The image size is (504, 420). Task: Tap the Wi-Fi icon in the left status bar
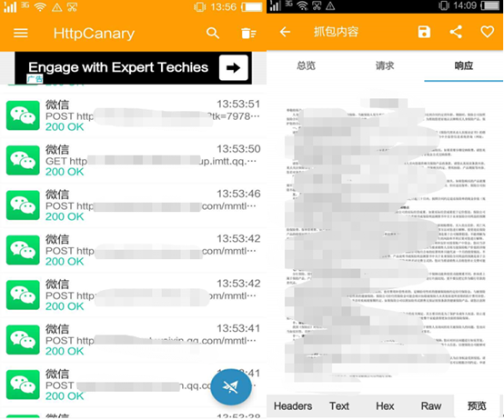click(x=40, y=6)
